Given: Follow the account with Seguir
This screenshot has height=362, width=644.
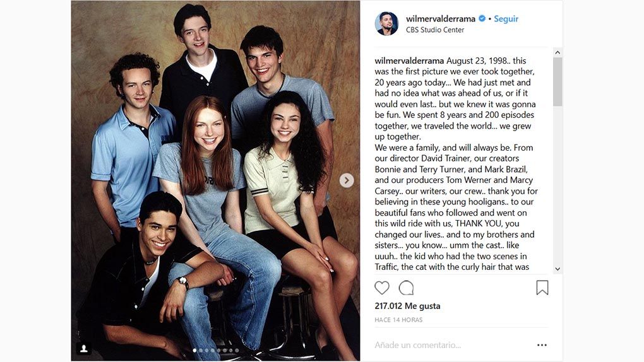Looking at the screenshot, I should pyautogui.click(x=506, y=19).
